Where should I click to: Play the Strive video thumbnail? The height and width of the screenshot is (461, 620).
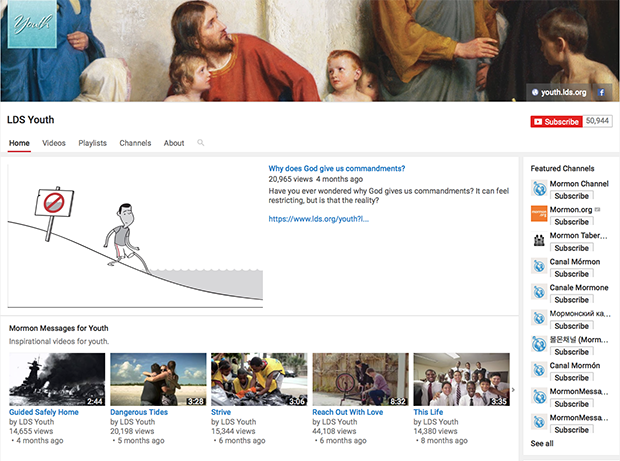click(x=259, y=379)
